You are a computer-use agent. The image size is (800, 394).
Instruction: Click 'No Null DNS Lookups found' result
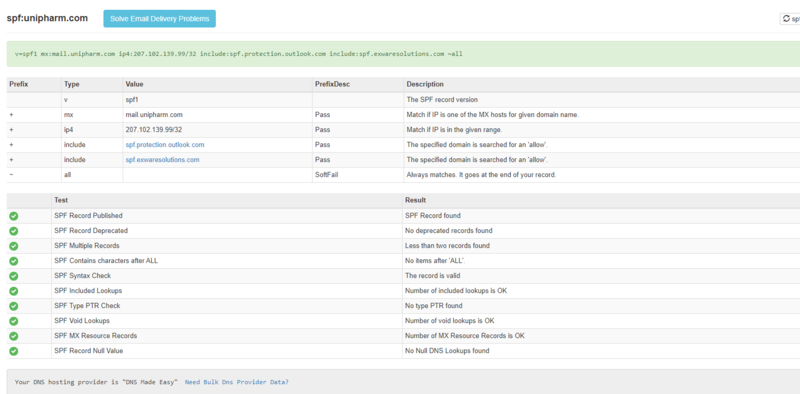447,351
